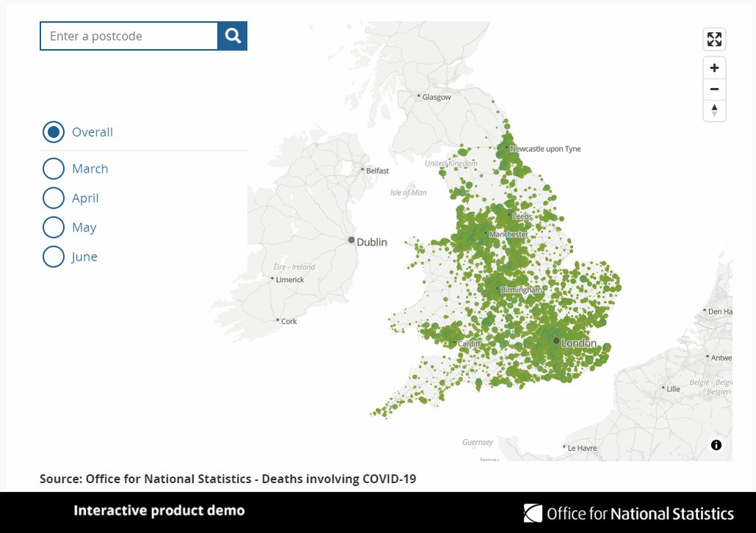Click the Limerick label on the map
756x533 pixels.
[289, 280]
